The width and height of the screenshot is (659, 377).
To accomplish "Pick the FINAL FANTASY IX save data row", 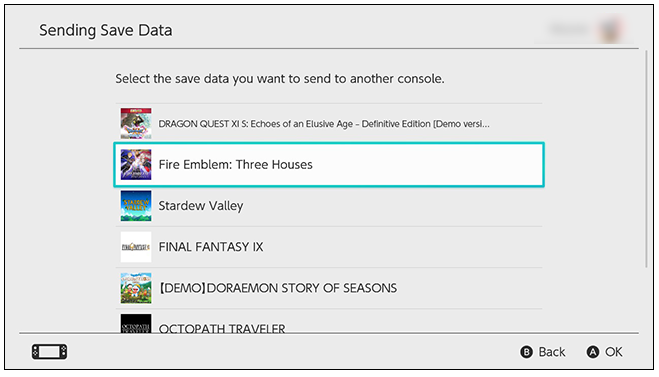I will click(329, 247).
